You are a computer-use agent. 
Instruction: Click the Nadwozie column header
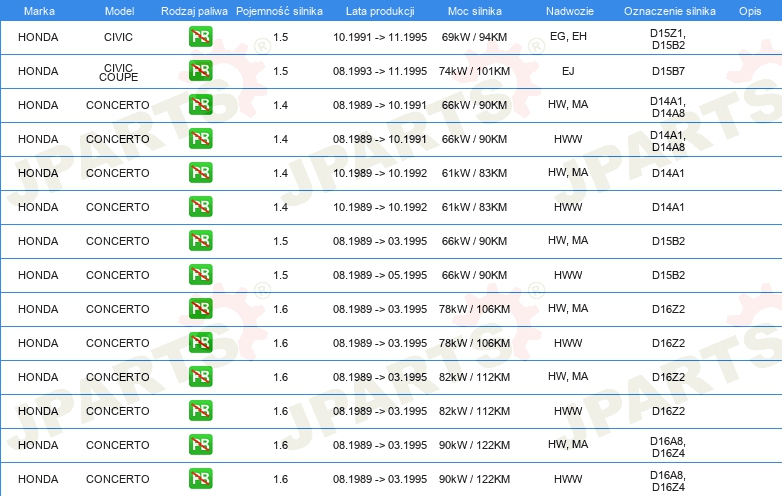coord(570,11)
